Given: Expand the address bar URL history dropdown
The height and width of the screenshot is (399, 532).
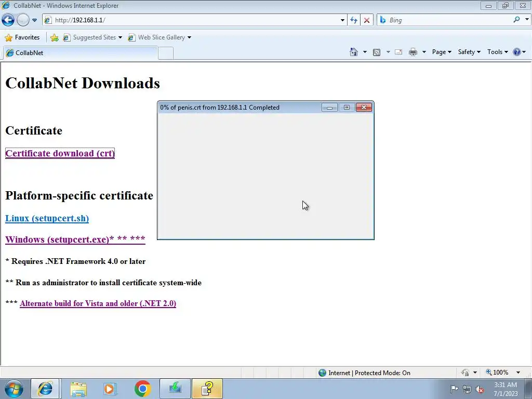Looking at the screenshot, I should pos(342,20).
